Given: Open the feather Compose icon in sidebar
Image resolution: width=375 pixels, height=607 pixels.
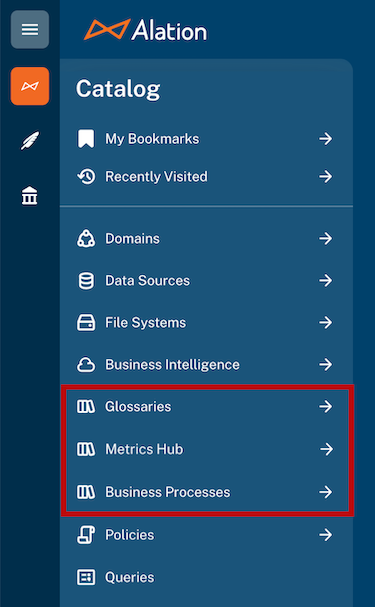Looking at the screenshot, I should tap(30, 141).
